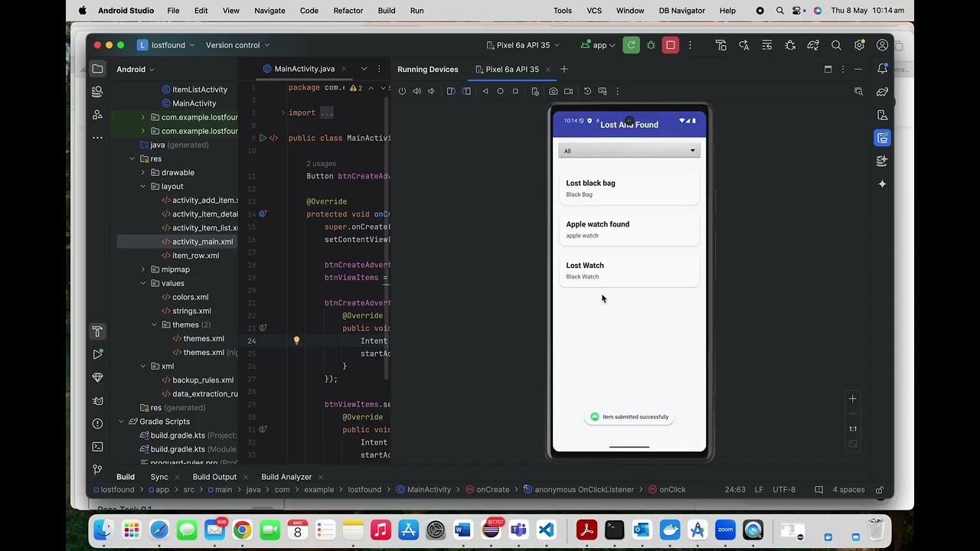Open the Apple watch found item
980x551 pixels.
click(629, 230)
